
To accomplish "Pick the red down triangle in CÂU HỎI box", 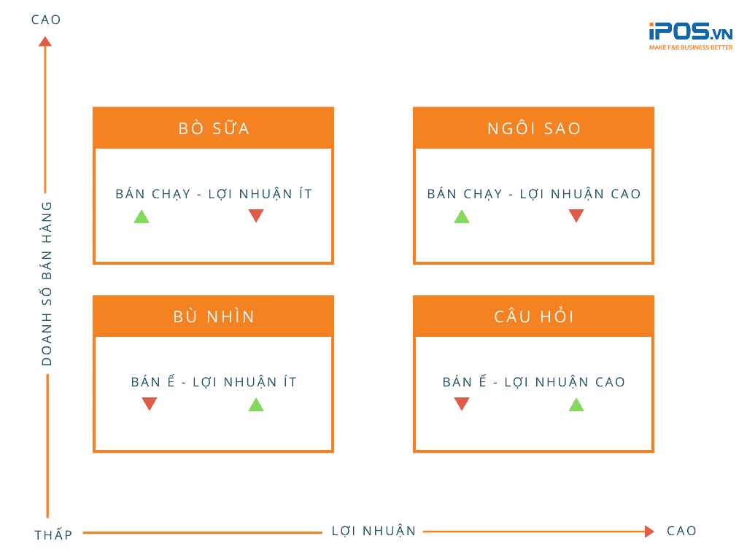I will (x=461, y=403).
